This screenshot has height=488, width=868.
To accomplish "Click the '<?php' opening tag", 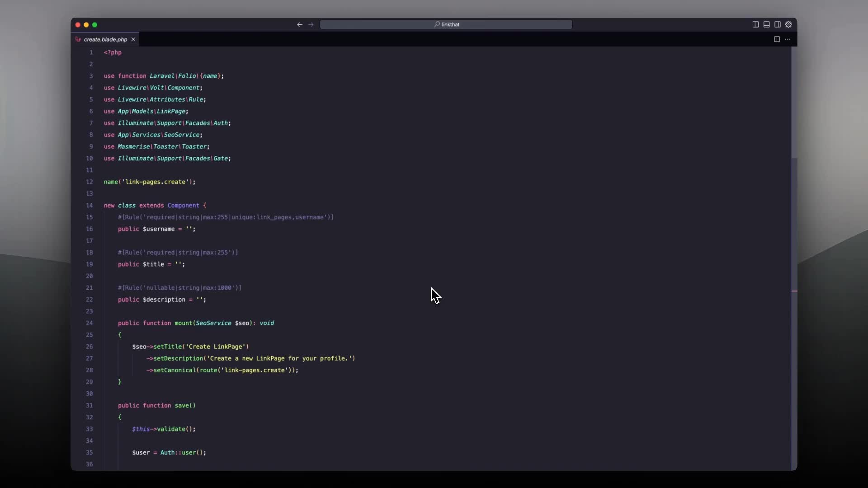I will pos(113,52).
